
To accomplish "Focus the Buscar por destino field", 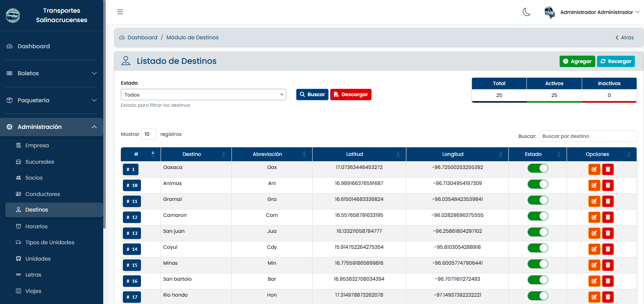I will (x=587, y=136).
